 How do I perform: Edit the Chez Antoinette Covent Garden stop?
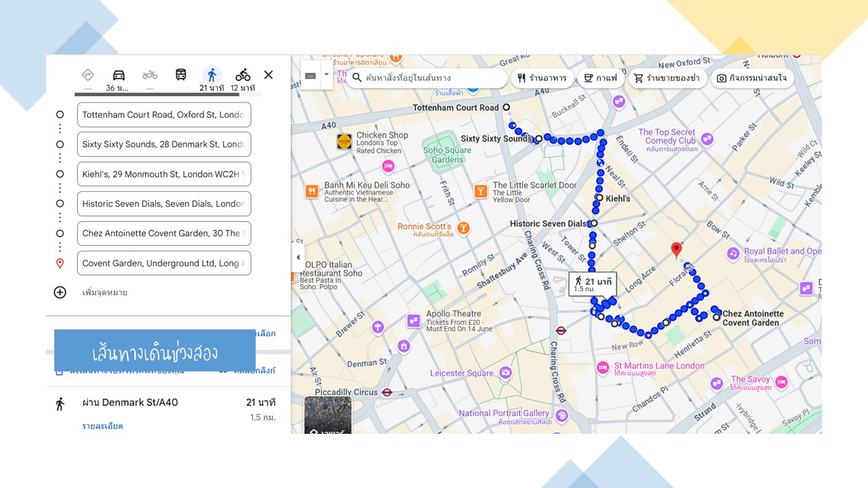(x=164, y=233)
